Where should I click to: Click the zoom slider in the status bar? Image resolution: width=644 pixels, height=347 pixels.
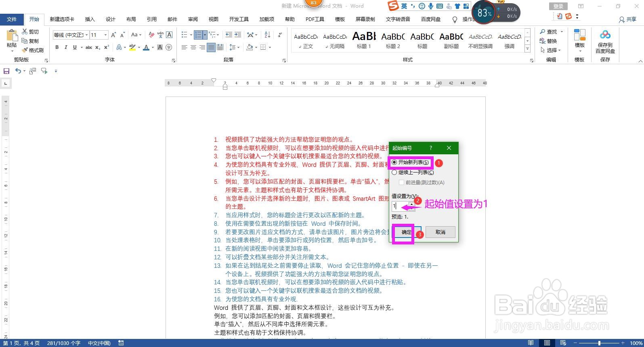point(599,343)
